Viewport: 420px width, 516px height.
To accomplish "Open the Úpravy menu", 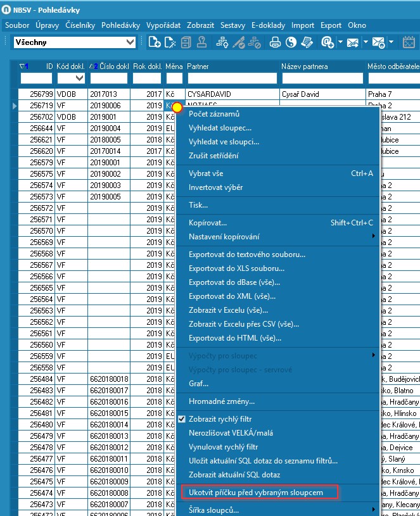I will (47, 25).
